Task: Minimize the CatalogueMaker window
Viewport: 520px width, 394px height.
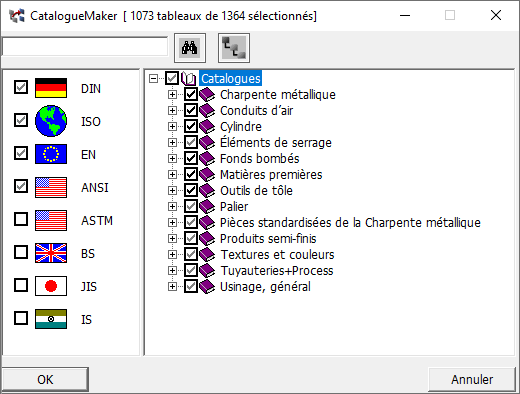Action: (405, 15)
